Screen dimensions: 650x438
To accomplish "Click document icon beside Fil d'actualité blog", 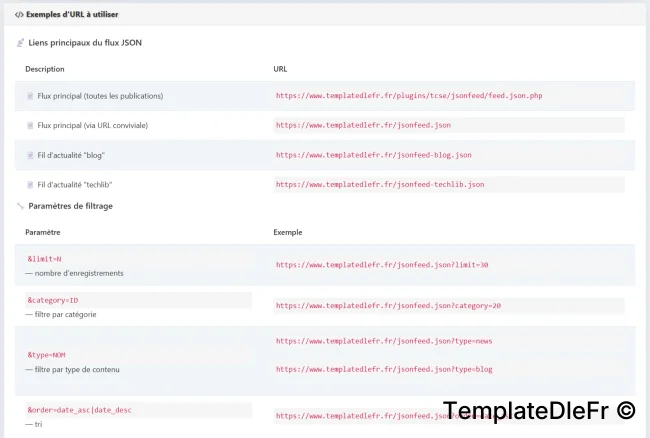I will [x=30, y=155].
